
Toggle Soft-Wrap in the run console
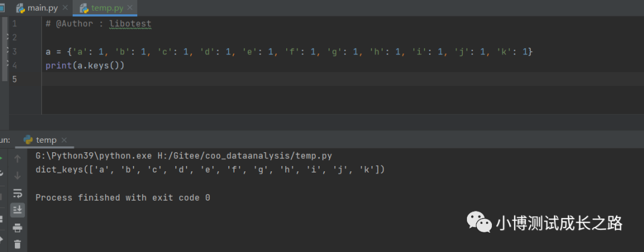(17, 193)
